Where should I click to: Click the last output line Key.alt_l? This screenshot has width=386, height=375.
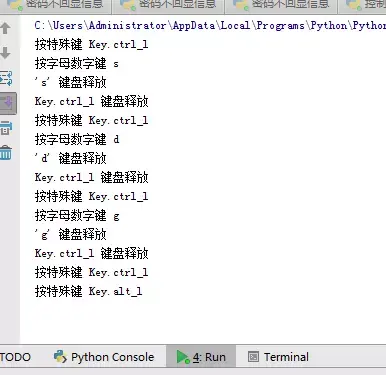point(89,292)
